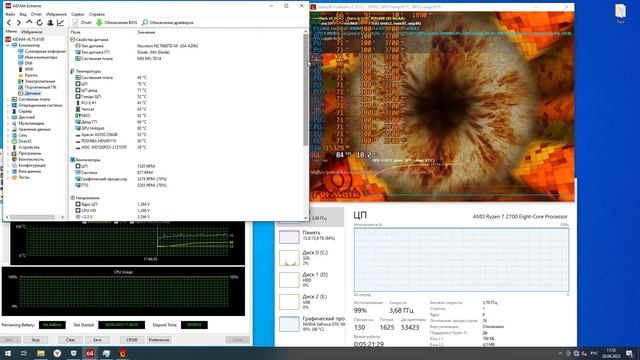This screenshot has height=360, width=640.
Task: Expand the DirectX tree node
Action: click(x=8, y=141)
